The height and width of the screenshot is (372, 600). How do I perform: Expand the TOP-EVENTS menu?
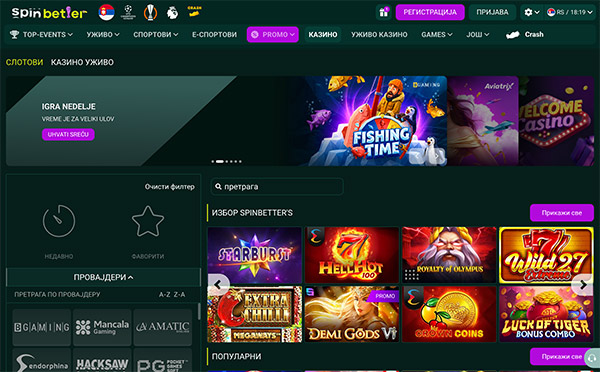[41, 34]
